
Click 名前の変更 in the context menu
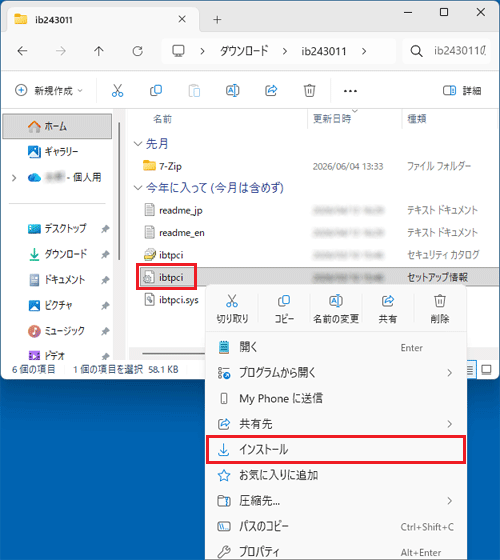(x=336, y=309)
